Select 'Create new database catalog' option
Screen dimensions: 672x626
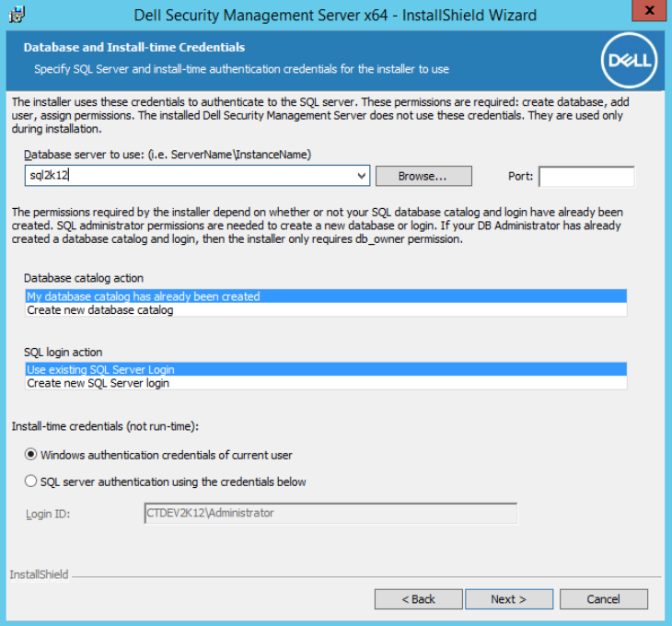(326, 310)
